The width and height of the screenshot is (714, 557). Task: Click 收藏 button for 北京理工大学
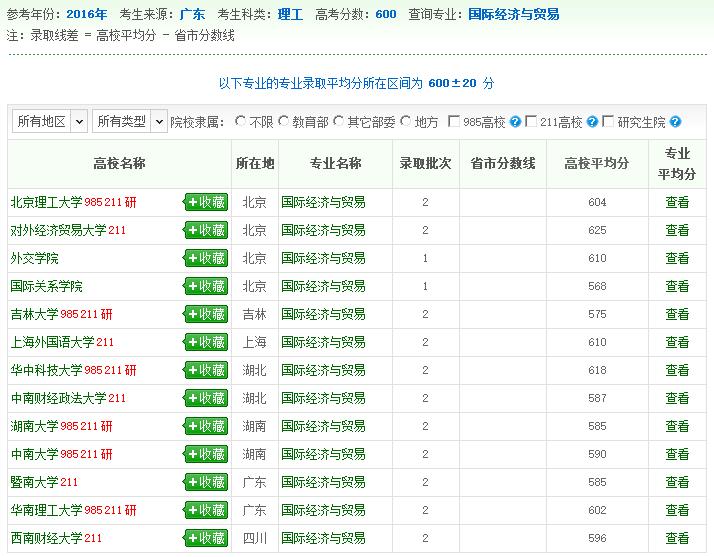(x=206, y=202)
